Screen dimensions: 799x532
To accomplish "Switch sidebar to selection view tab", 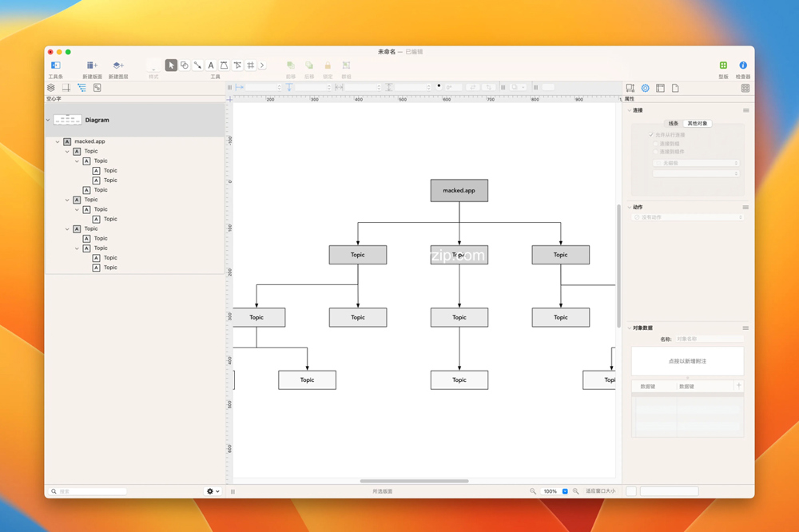I will pyautogui.click(x=97, y=88).
